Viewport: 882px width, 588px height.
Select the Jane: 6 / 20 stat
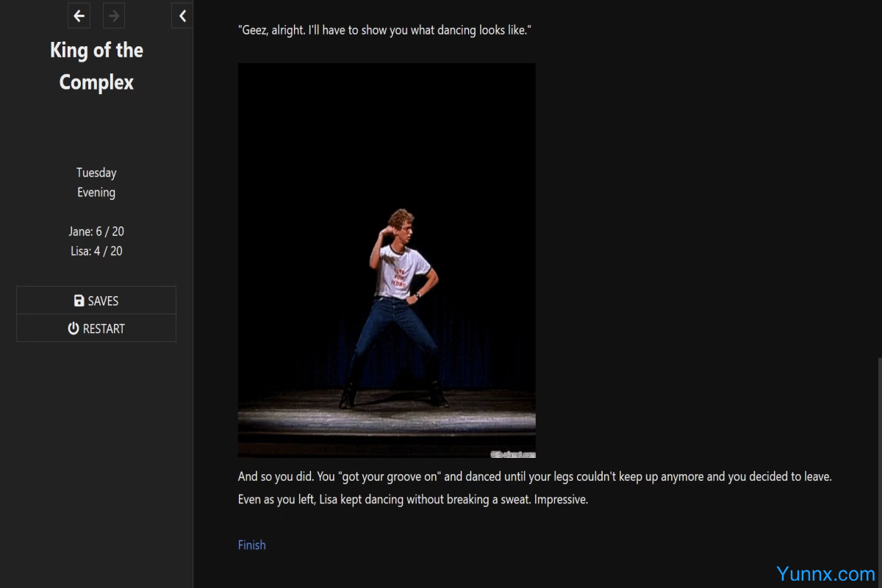pos(96,232)
